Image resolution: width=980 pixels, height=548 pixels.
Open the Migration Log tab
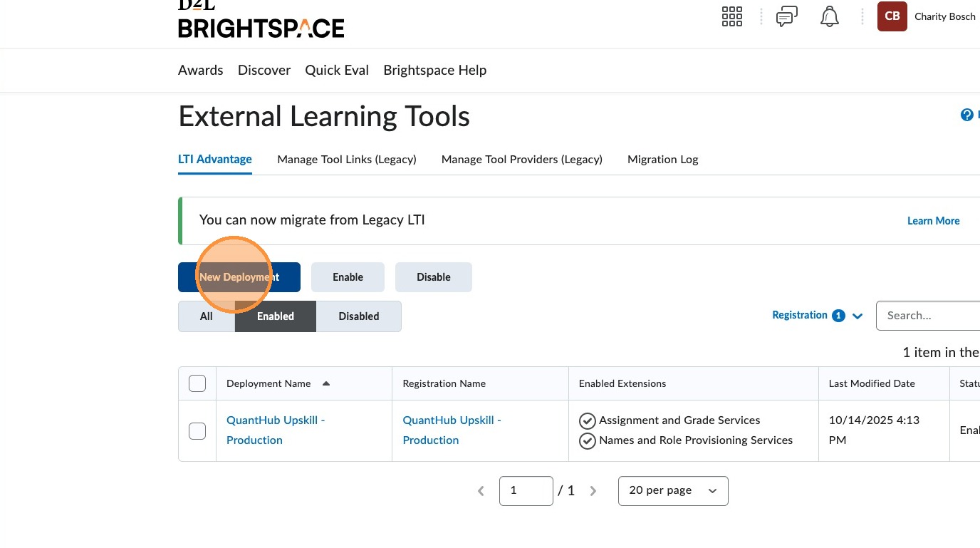click(662, 160)
